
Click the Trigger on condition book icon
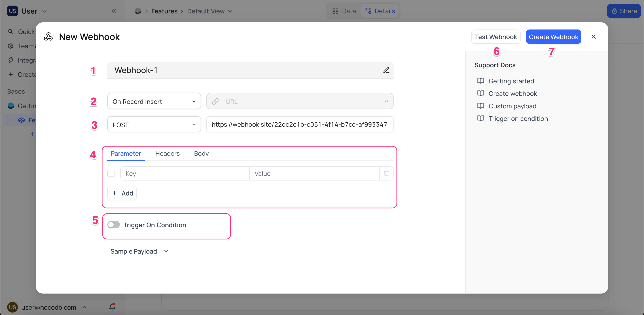481,119
